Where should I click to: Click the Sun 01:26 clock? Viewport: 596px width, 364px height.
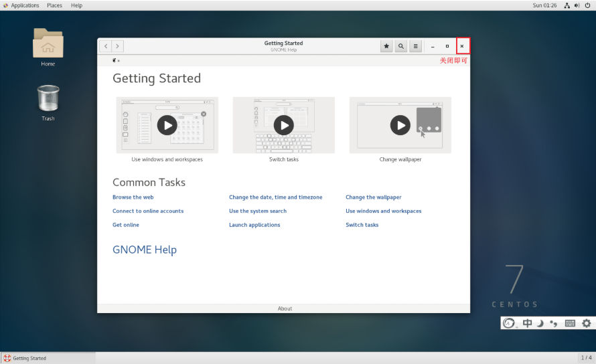(544, 5)
